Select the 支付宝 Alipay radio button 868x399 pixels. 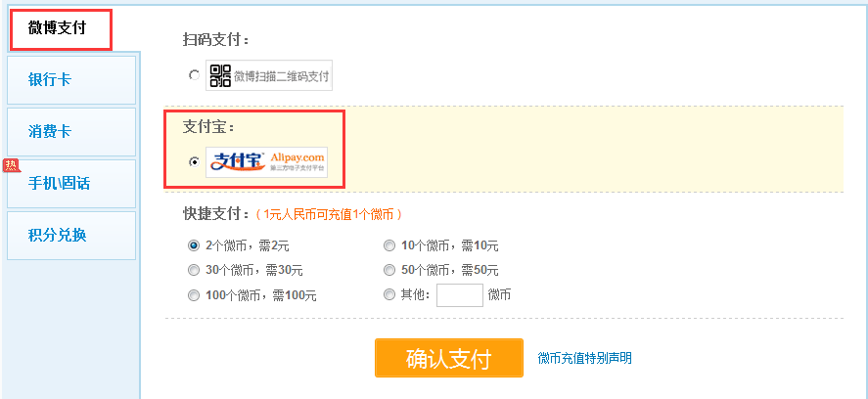click(194, 162)
